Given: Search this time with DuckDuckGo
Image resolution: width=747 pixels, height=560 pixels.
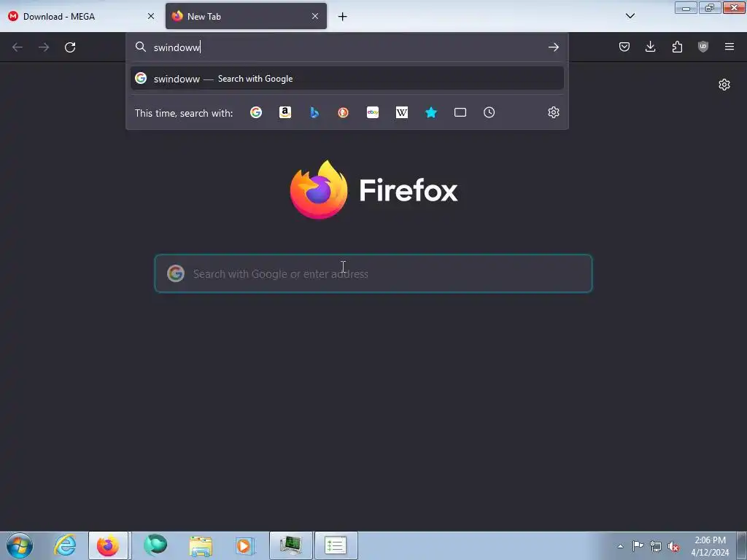Looking at the screenshot, I should tap(343, 112).
